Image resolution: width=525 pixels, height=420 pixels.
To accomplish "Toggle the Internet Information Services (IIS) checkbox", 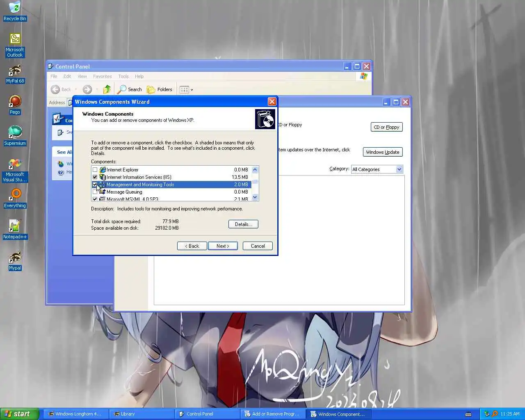I will click(x=95, y=177).
